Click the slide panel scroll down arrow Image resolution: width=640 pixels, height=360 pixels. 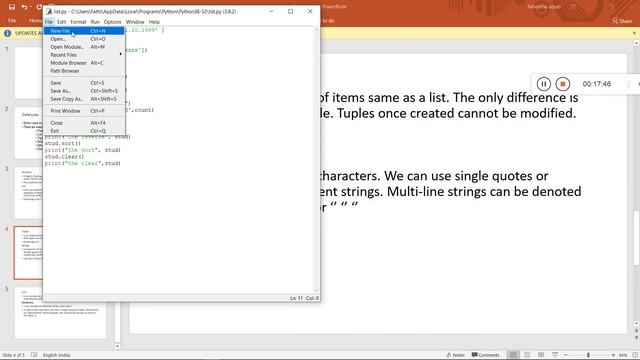(x=118, y=347)
